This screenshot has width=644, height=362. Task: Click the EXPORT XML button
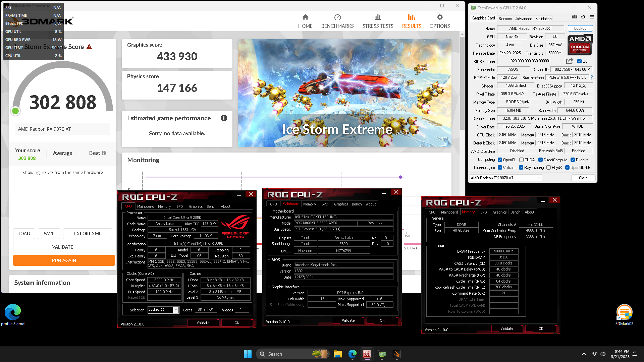pos(88,234)
